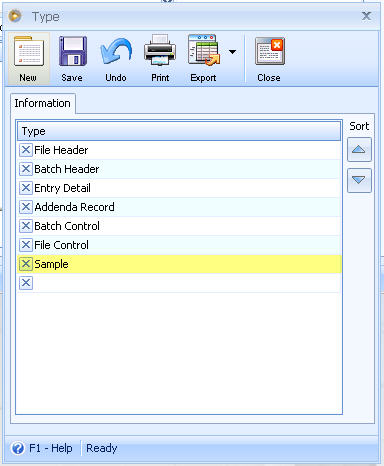Click the New toolbar icon
The image size is (384, 466).
[28, 58]
